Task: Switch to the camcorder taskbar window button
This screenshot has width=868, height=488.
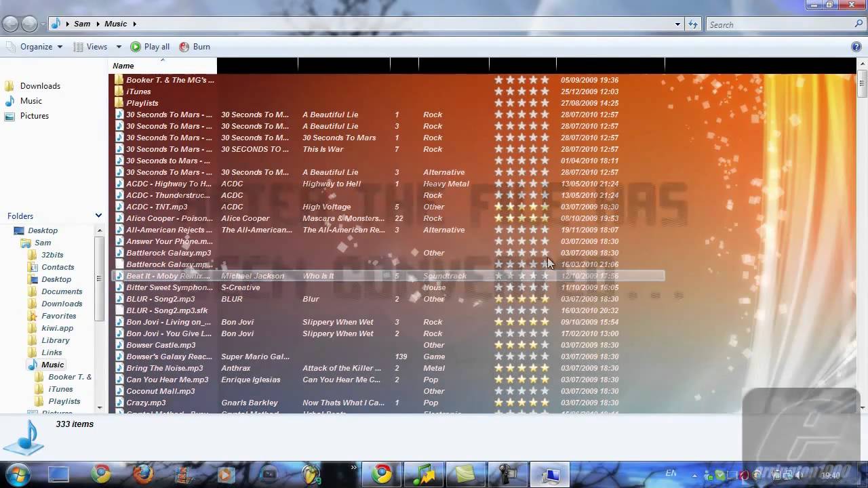Action: (x=507, y=474)
